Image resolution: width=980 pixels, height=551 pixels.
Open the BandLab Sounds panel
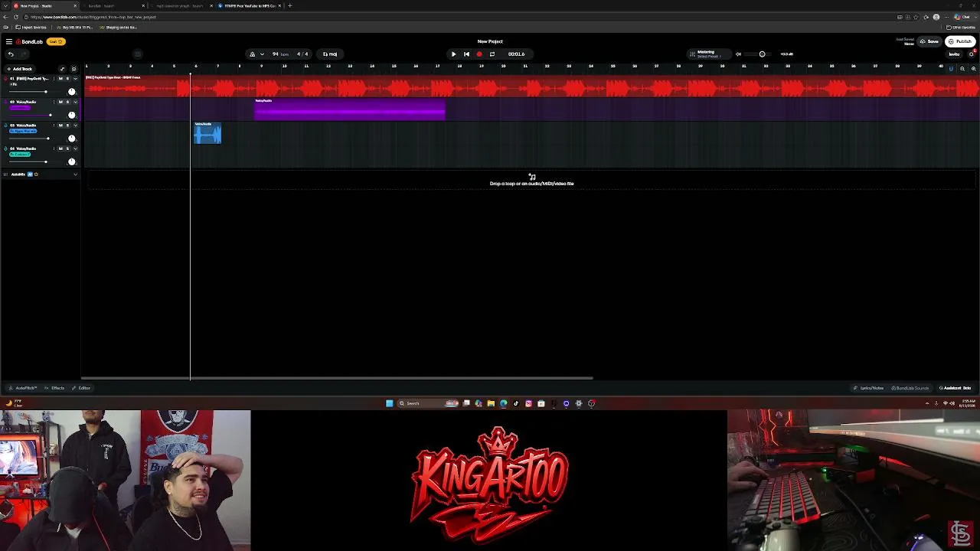(910, 388)
